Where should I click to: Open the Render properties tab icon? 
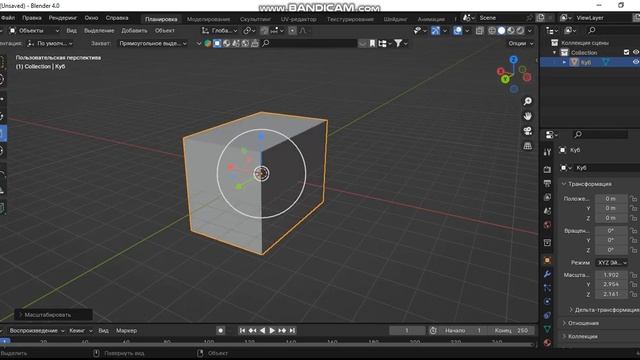[x=547, y=169]
